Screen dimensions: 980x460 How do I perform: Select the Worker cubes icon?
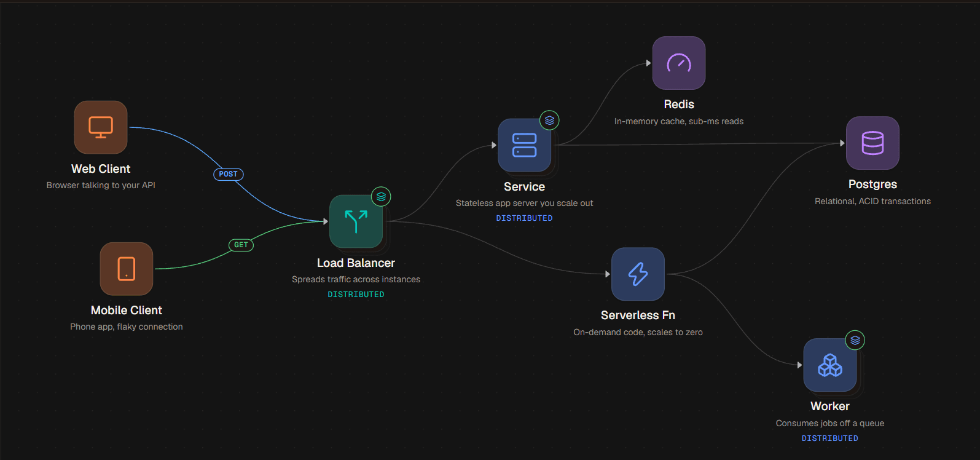point(830,365)
